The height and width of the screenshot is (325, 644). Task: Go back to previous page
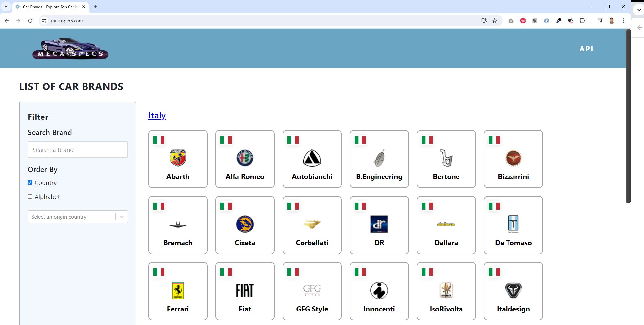point(7,21)
